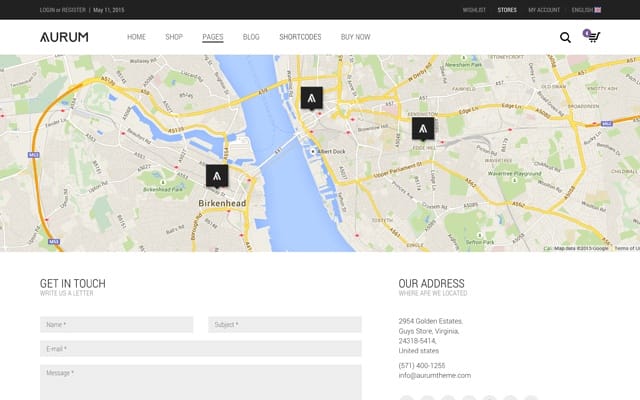Open the Blog menu item
This screenshot has height=400, width=640.
point(251,37)
